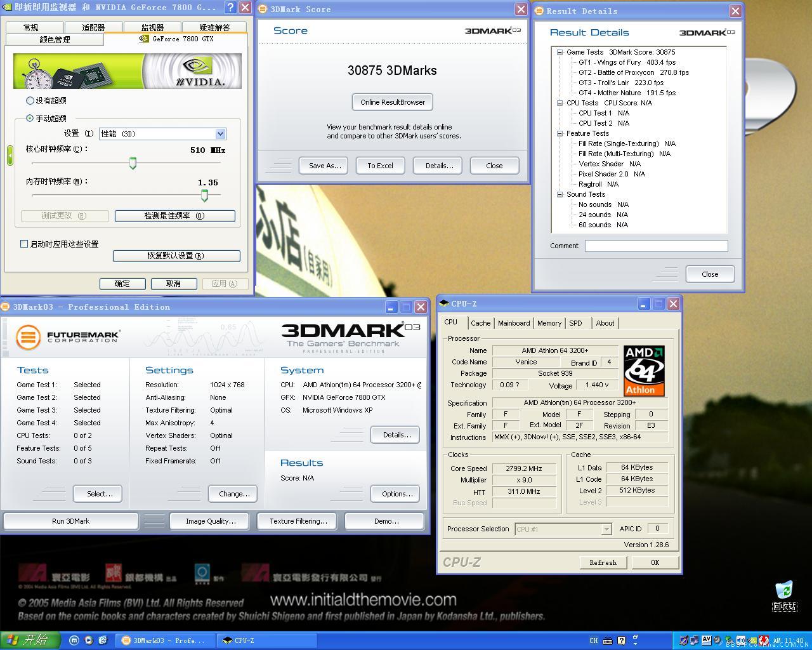
Task: Select the 手动超频 radio button
Action: 30,118
